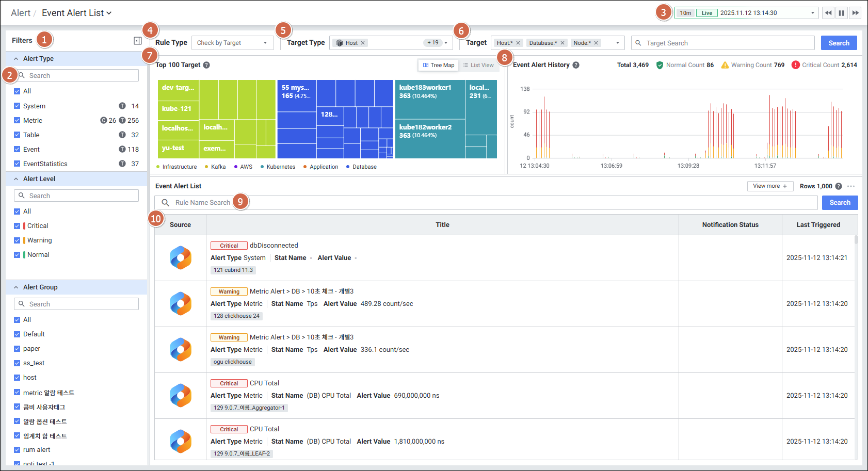
Task: Open the Rule Type dropdown
Action: coord(232,43)
